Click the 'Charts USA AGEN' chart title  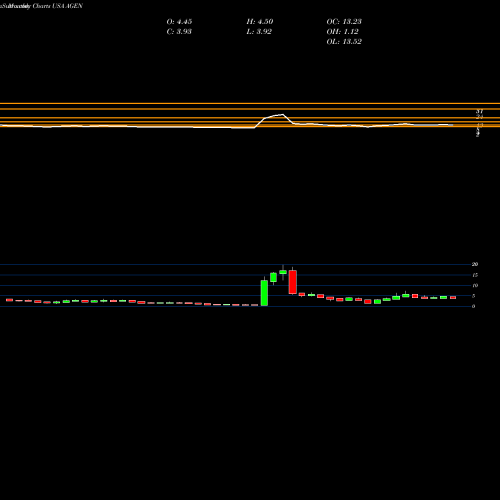coord(58,6)
